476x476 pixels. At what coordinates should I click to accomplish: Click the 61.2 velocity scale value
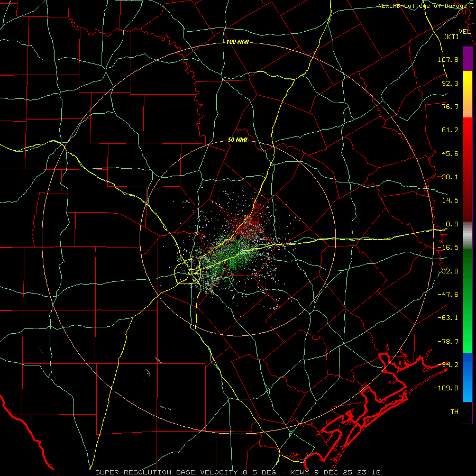[450, 130]
